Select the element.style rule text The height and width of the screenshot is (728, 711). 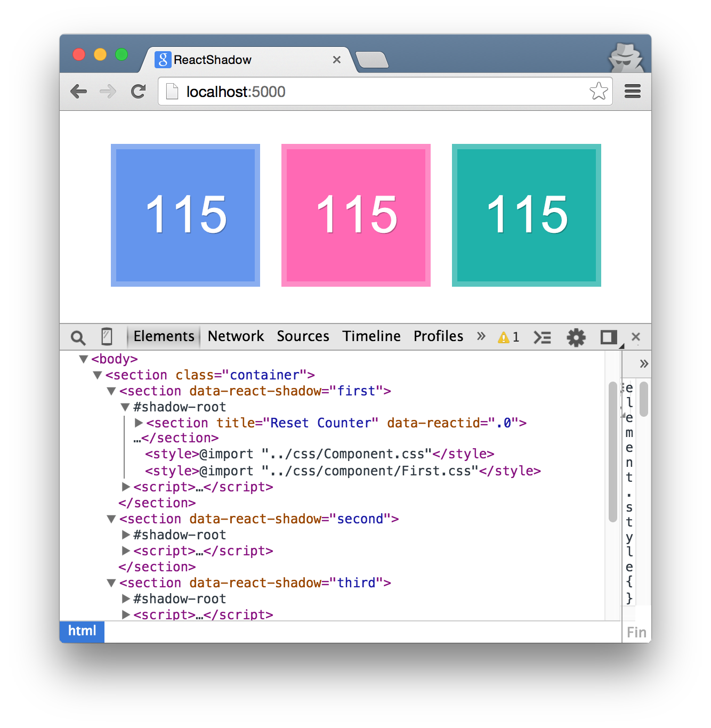click(629, 493)
